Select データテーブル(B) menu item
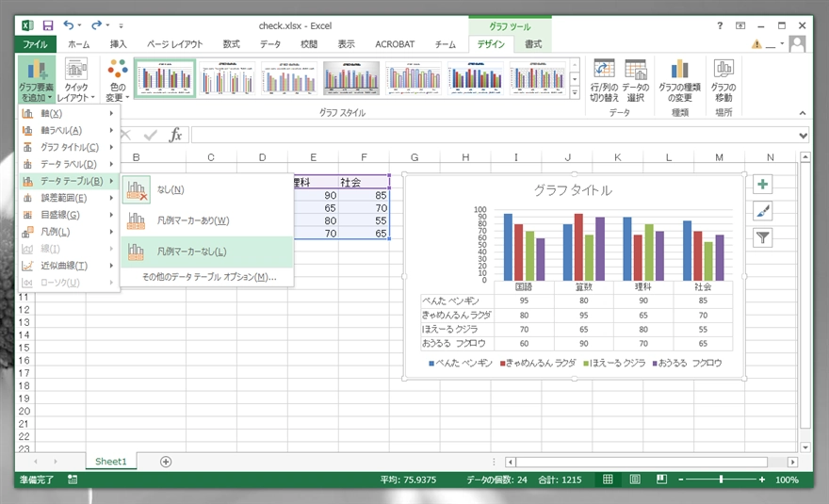The image size is (829, 504). [69, 181]
